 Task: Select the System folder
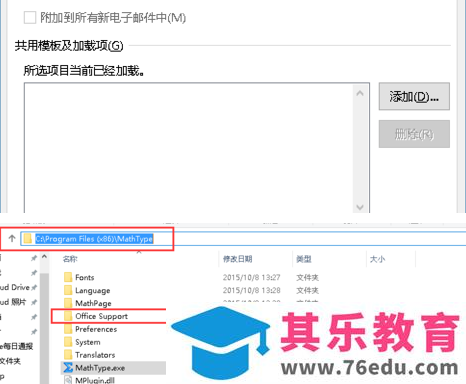[x=88, y=342]
